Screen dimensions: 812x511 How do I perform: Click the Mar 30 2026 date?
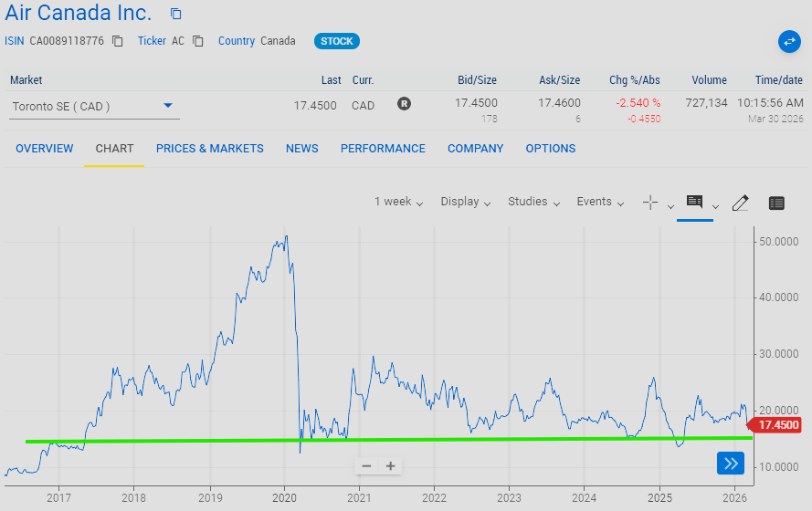(775, 119)
